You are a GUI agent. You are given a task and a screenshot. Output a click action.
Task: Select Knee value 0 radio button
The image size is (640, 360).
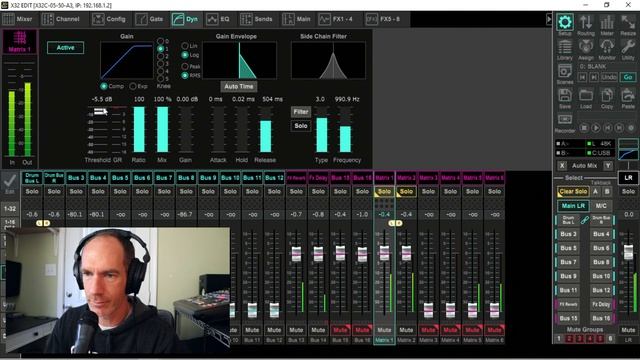coord(160,41)
